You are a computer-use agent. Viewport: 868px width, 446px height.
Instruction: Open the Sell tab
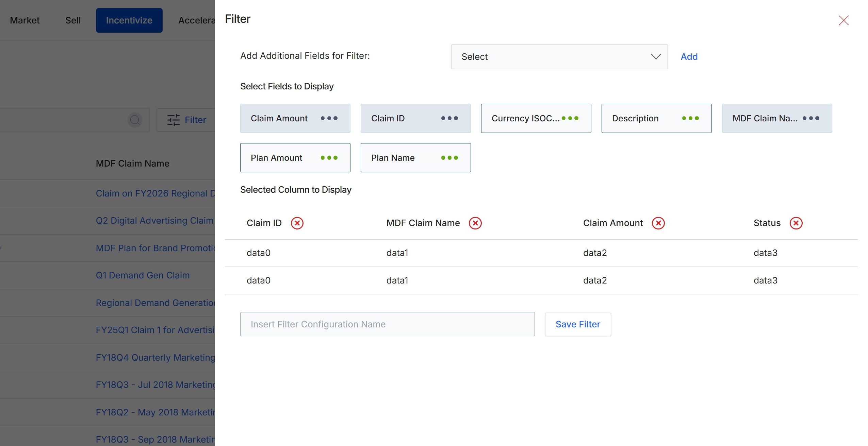[x=73, y=20]
